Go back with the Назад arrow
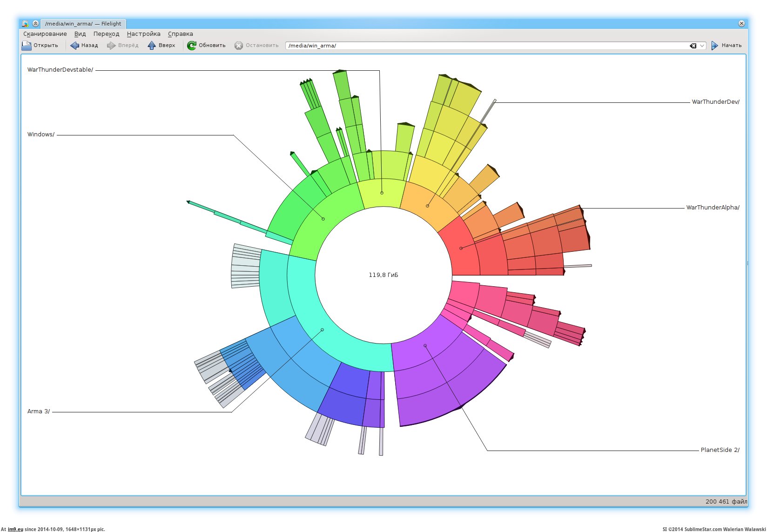This screenshot has width=767, height=532. (75, 46)
